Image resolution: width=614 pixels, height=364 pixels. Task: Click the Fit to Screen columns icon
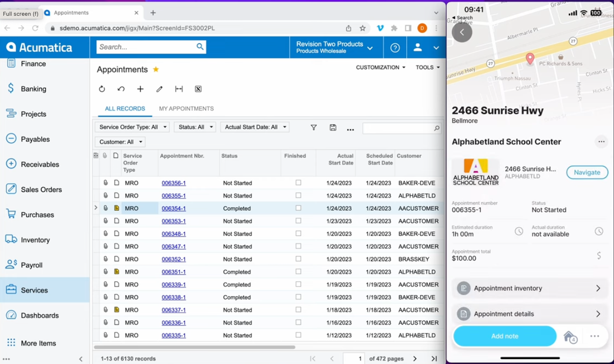click(x=179, y=89)
